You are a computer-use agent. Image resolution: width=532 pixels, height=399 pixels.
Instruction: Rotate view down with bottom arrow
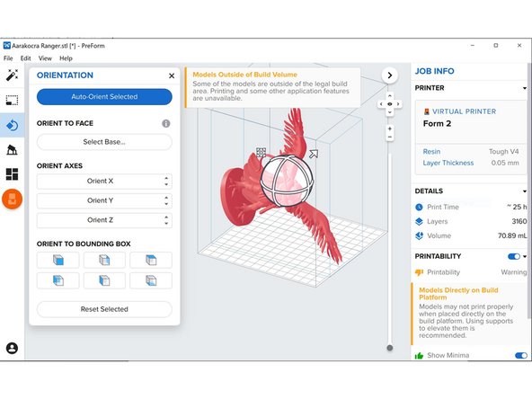pyautogui.click(x=390, y=112)
